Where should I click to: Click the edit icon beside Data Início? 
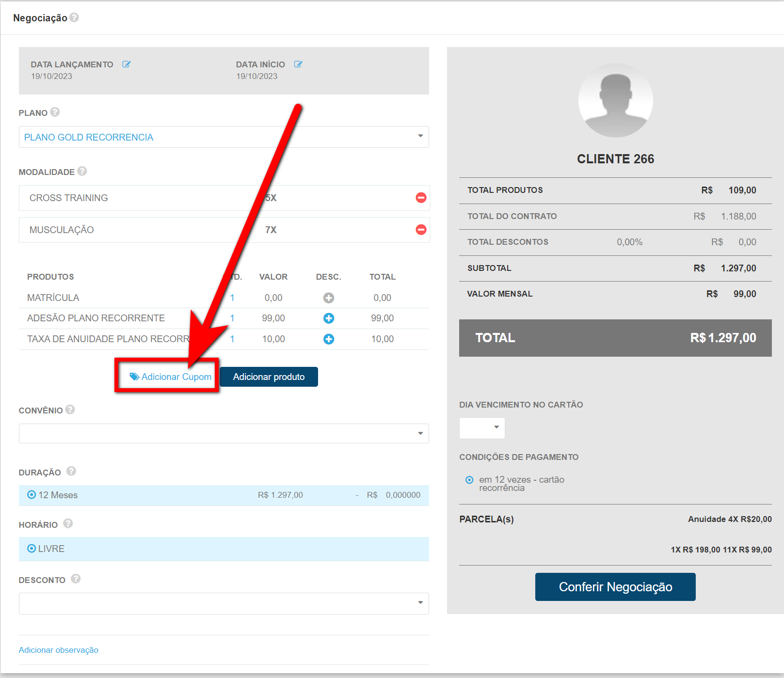[x=298, y=64]
